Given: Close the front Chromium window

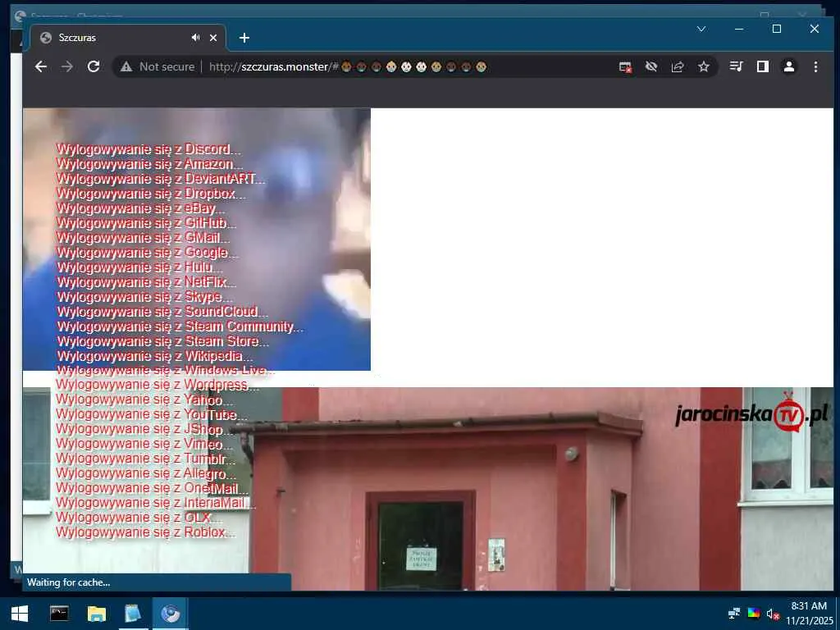Looking at the screenshot, I should pyautogui.click(x=815, y=29).
